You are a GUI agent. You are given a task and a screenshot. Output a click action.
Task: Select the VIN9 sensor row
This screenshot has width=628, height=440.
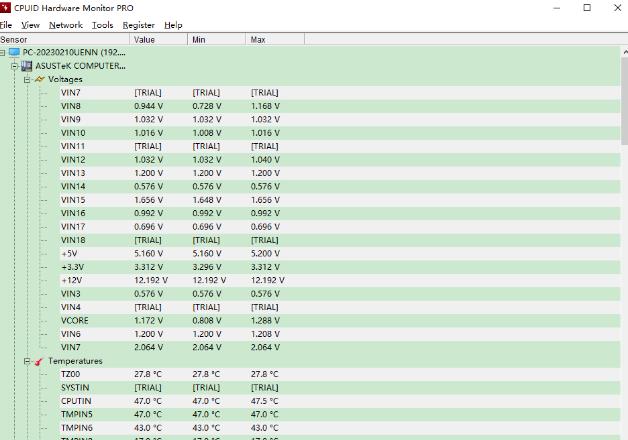coord(340,119)
